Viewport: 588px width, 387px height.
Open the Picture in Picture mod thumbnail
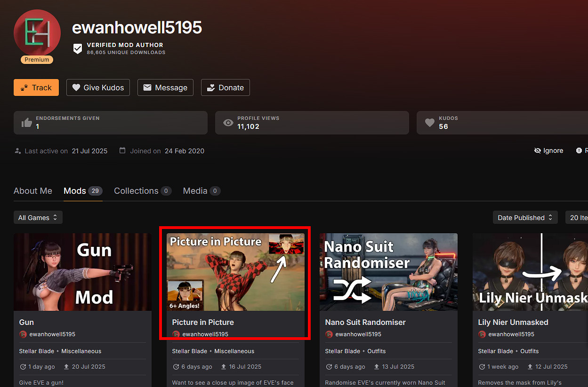tap(235, 272)
